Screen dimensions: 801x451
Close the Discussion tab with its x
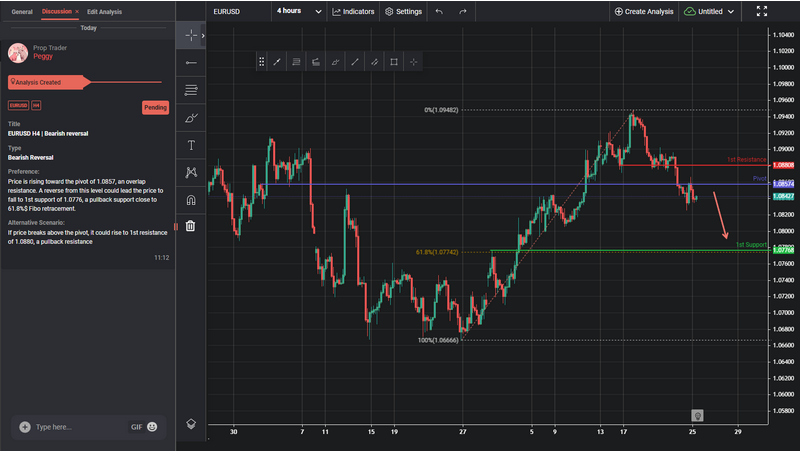pyautogui.click(x=77, y=11)
